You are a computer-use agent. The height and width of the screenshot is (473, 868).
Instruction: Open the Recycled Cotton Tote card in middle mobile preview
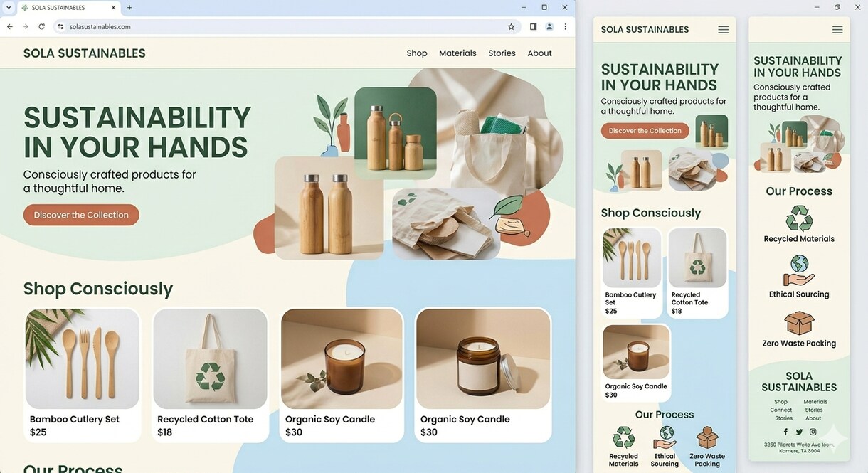click(x=697, y=272)
